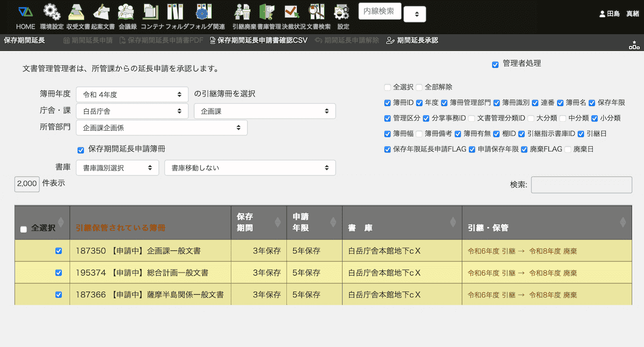Open the 収受文書 inbox icon
644x347 pixels.
pyautogui.click(x=77, y=12)
